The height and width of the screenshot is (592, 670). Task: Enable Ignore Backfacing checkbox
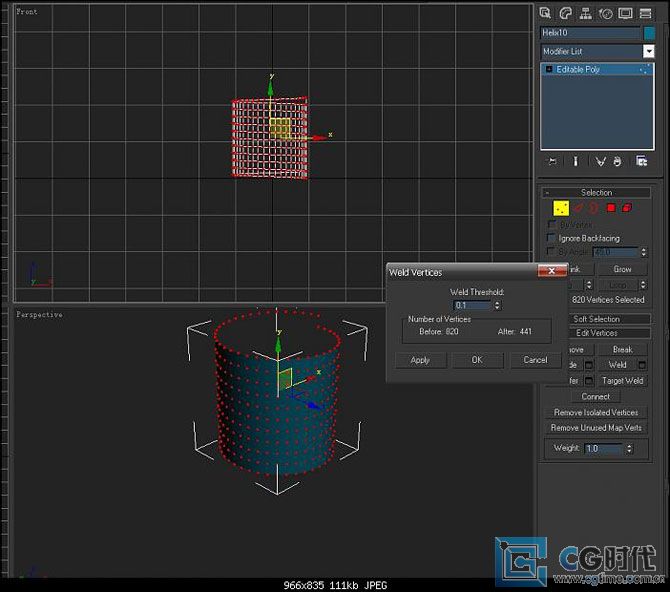click(552, 238)
